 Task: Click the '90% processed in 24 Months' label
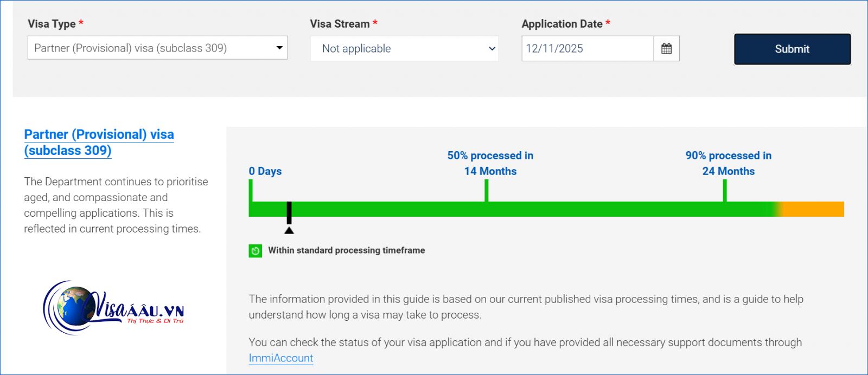[728, 163]
